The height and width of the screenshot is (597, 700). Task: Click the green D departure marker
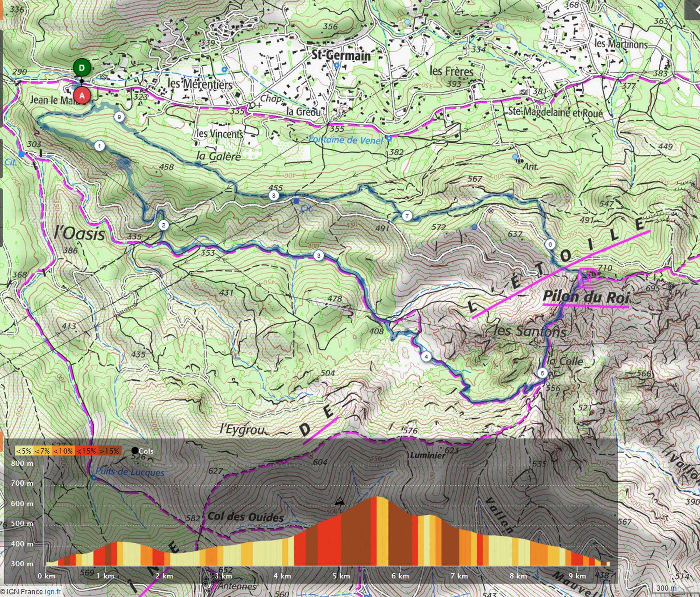(82, 68)
